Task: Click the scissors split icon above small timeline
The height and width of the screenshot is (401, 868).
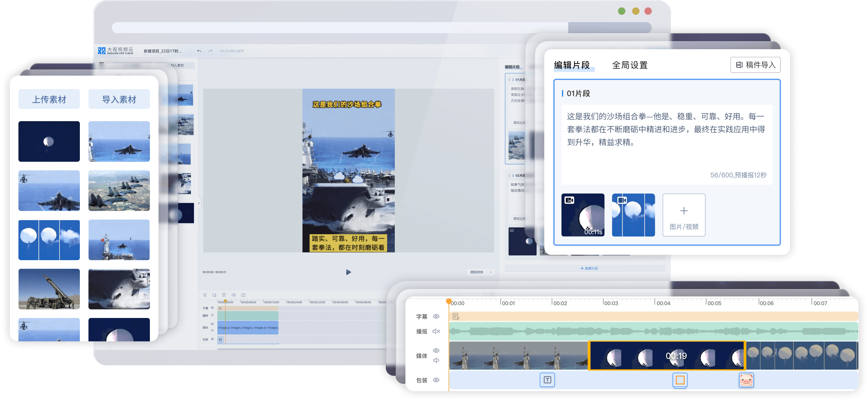Action: click(205, 295)
